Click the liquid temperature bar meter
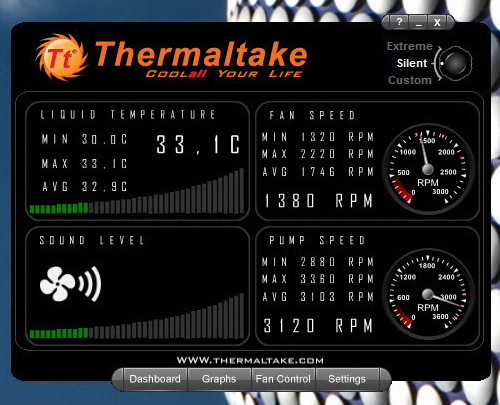The height and width of the screenshot is (405, 500). click(x=137, y=191)
